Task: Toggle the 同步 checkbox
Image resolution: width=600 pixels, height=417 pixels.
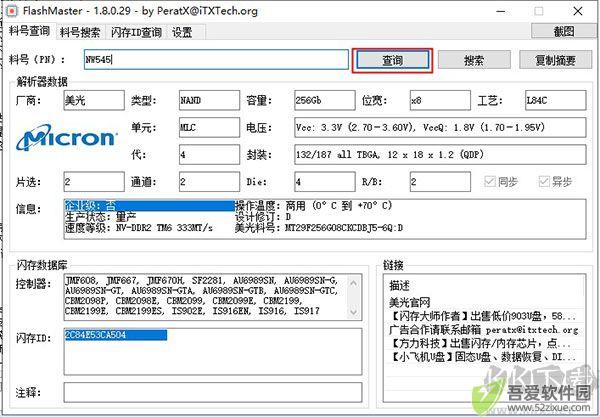Action: click(501, 182)
